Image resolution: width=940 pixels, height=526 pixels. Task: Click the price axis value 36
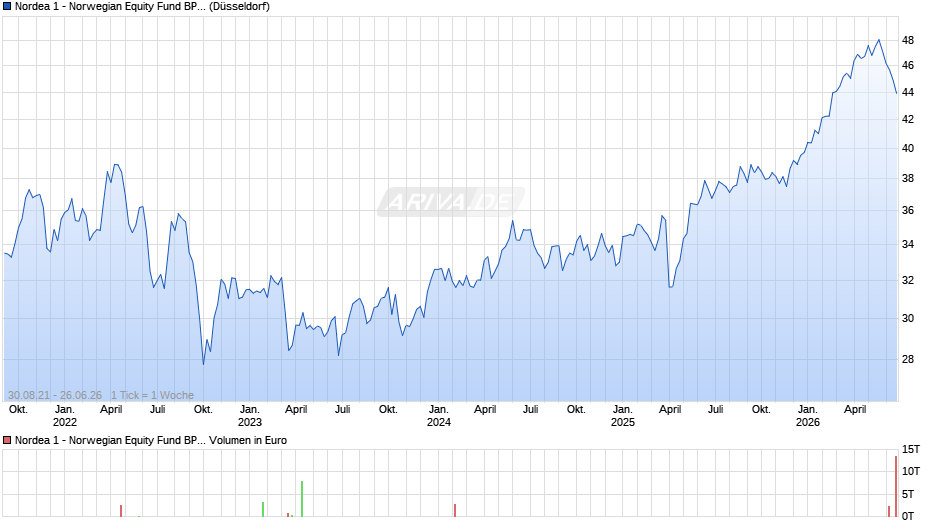click(x=908, y=211)
